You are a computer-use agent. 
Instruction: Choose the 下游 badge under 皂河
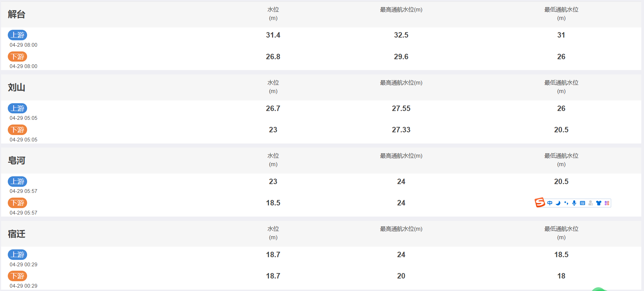(17, 203)
